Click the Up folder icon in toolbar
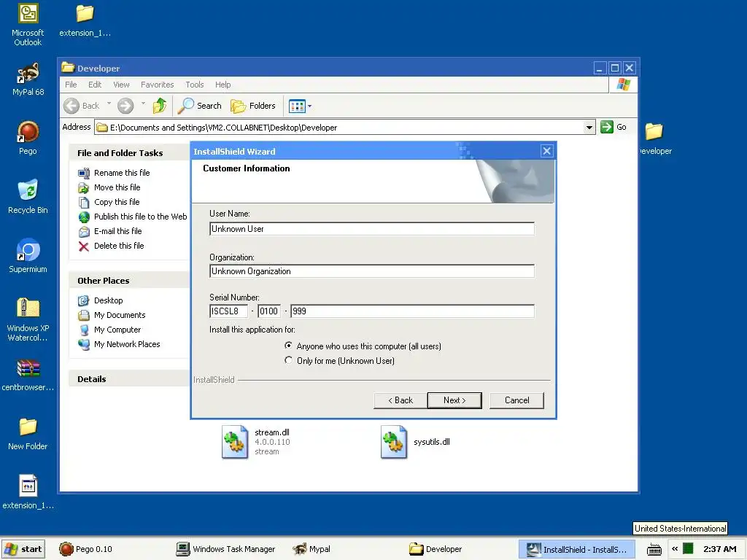Screen dimensions: 747x560 coord(160,105)
